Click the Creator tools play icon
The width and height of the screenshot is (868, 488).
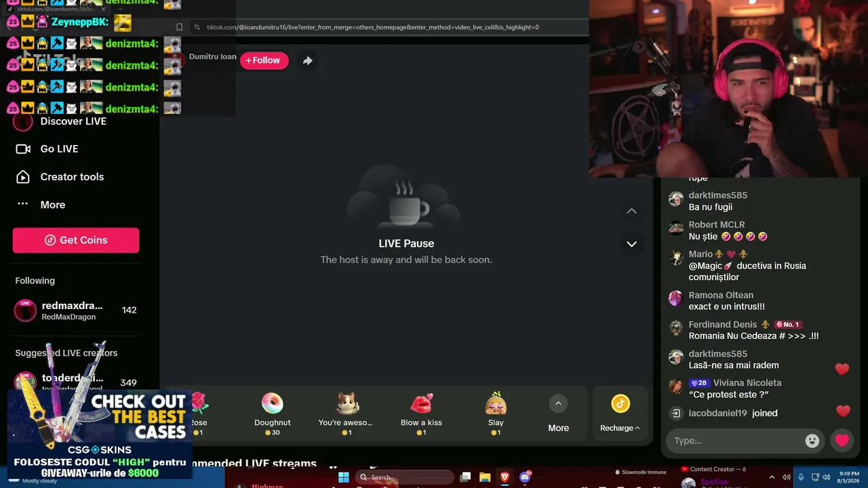click(23, 177)
